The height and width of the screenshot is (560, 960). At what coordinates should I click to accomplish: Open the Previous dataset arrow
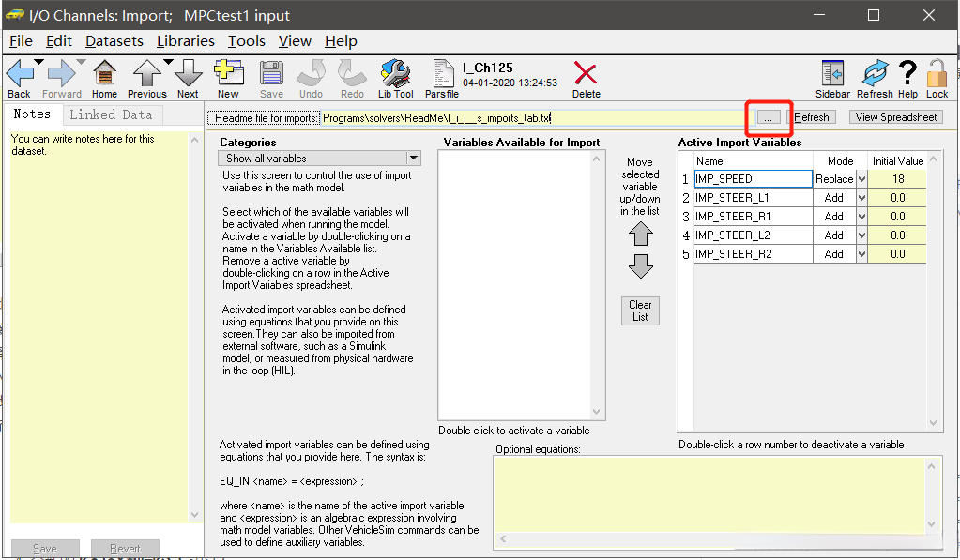pyautogui.click(x=147, y=74)
